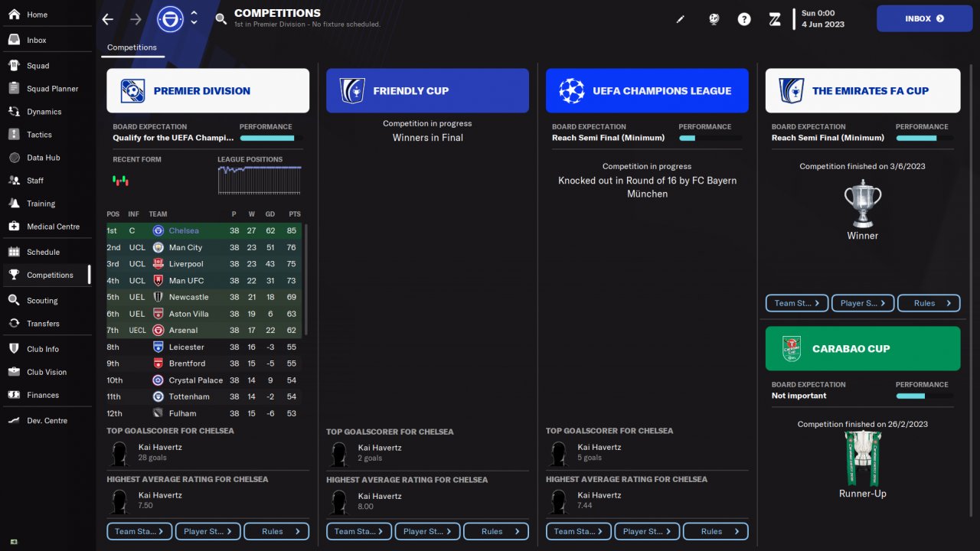Open the Scouting section
The image size is (980, 551).
[x=46, y=301]
